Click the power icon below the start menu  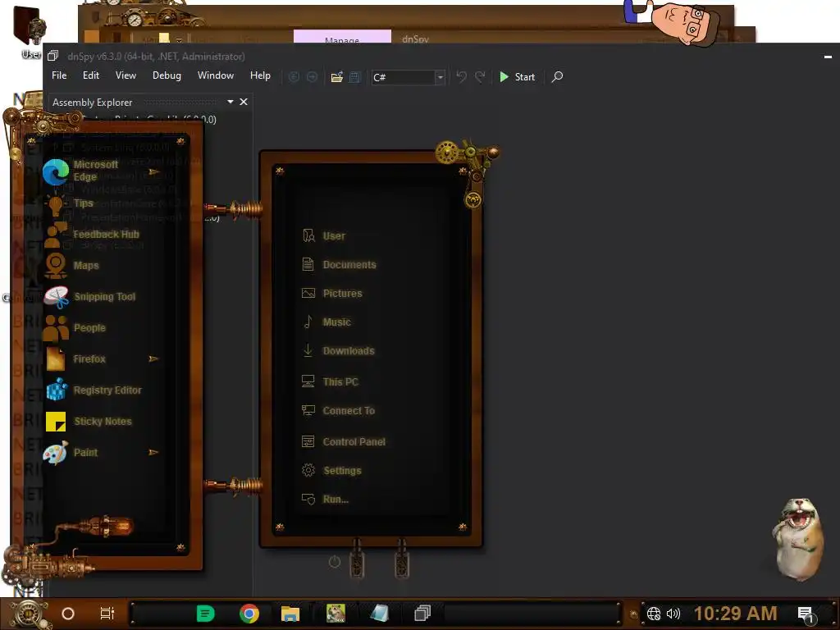pos(335,562)
